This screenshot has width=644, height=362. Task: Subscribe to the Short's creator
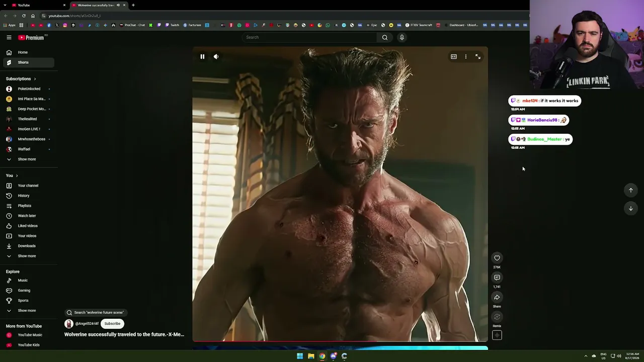[112, 324]
